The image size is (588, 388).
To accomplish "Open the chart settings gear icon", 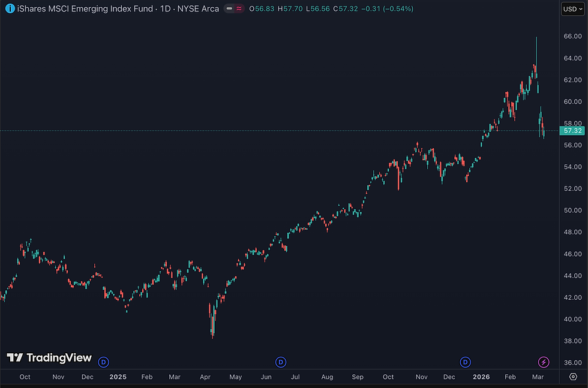I will coord(573,377).
